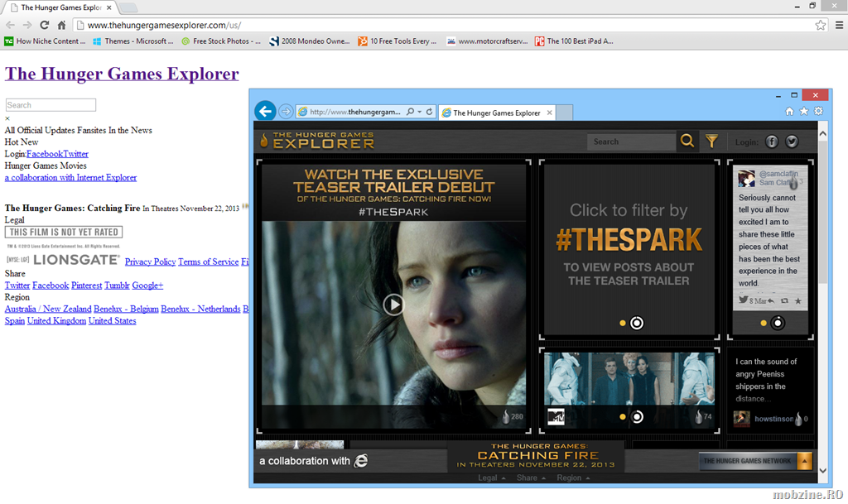Select the yellow dot on MTV photo tile
848x504 pixels.
tap(622, 416)
